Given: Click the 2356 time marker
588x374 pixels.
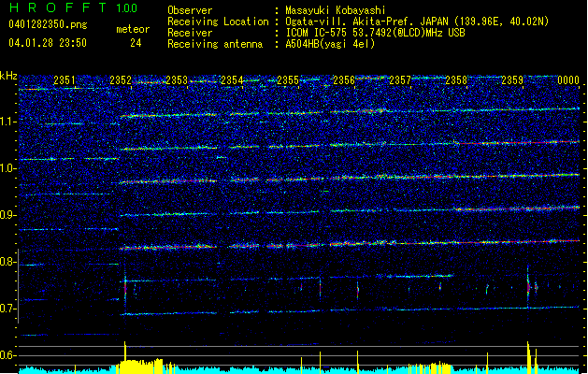Looking at the screenshot, I should coord(344,80).
